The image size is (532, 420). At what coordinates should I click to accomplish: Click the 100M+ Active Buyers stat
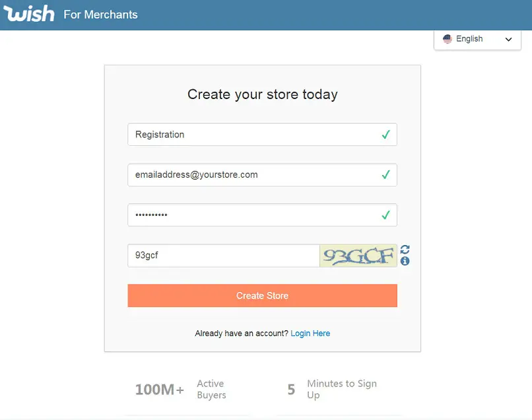pos(180,389)
